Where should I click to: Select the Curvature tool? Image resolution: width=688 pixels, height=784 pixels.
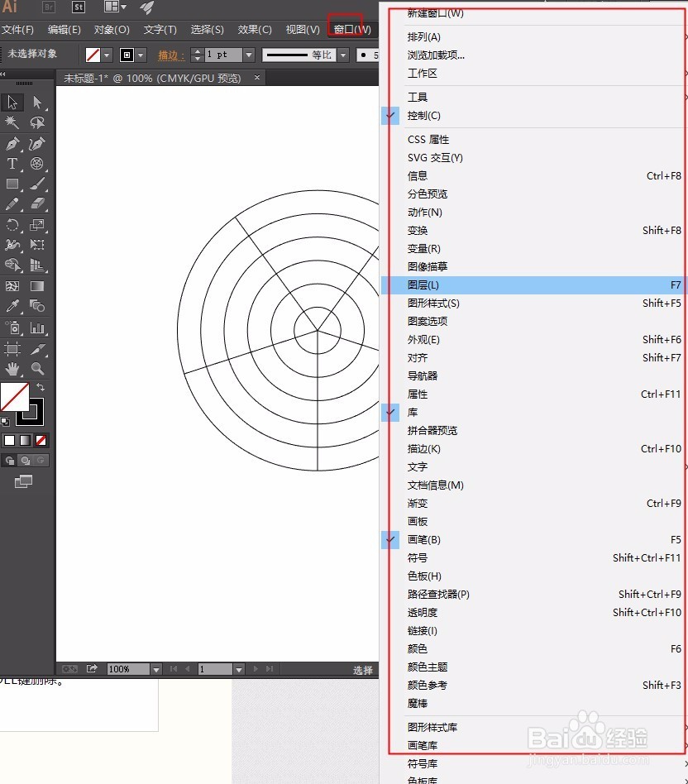point(37,144)
